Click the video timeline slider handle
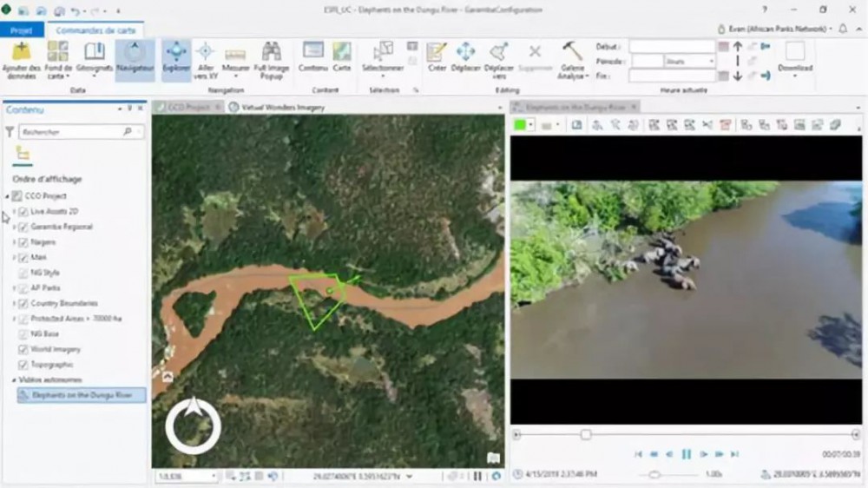 click(586, 435)
